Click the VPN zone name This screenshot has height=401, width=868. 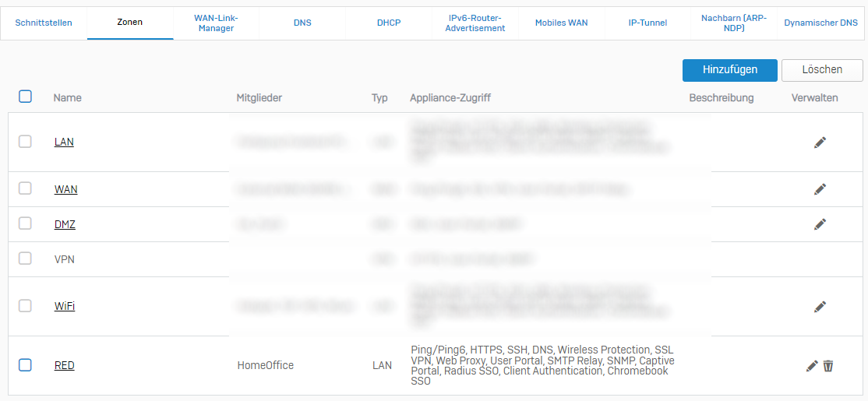click(65, 259)
